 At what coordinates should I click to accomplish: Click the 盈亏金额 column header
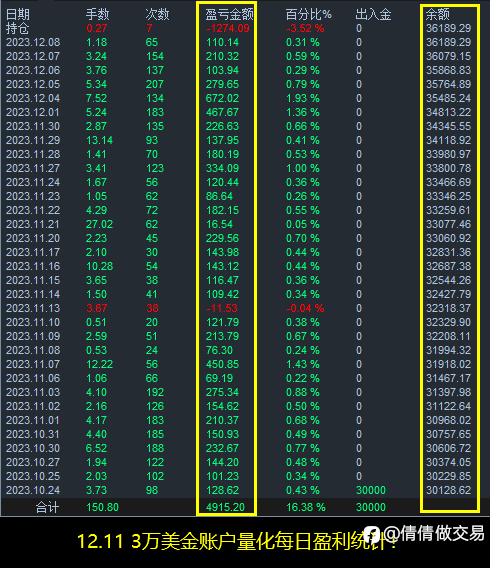coord(229,14)
